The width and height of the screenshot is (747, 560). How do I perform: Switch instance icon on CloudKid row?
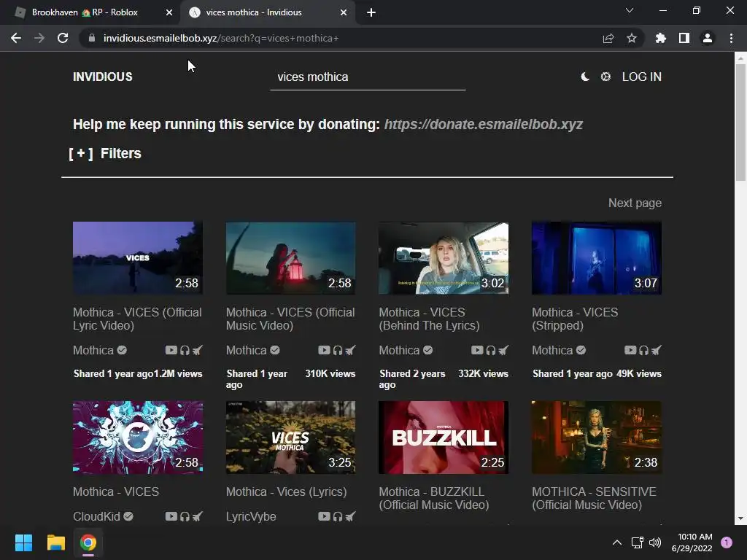point(197,517)
